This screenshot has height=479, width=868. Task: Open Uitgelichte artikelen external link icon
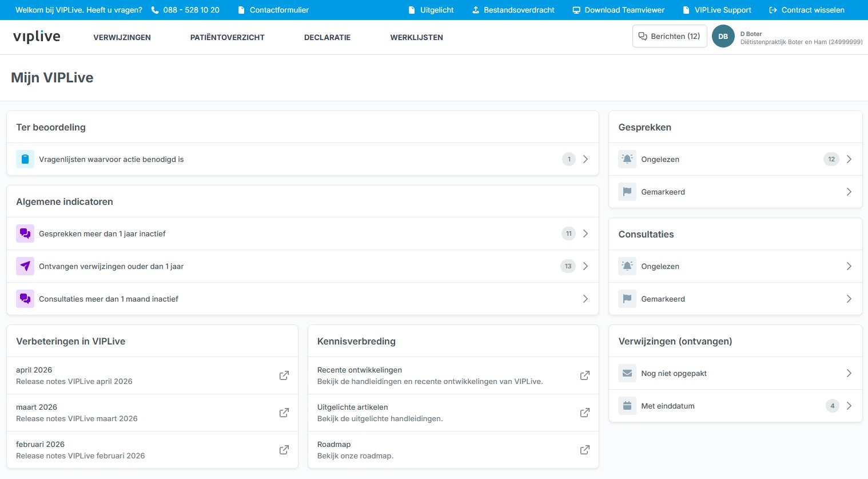[x=584, y=413]
